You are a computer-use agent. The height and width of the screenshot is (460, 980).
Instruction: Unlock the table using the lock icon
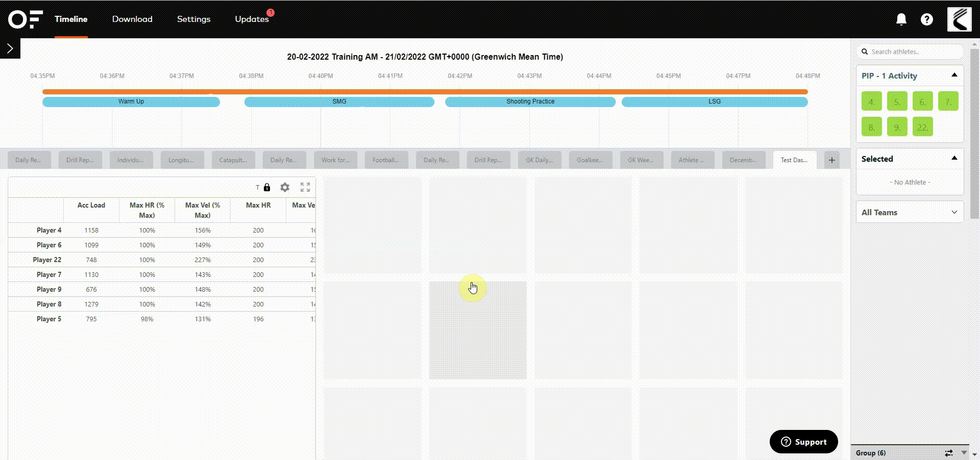tap(266, 187)
